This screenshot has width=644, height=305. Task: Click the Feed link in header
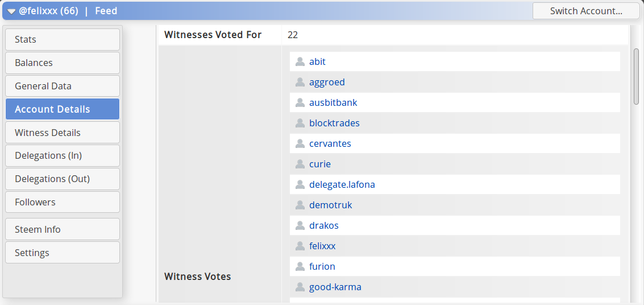[x=106, y=11]
